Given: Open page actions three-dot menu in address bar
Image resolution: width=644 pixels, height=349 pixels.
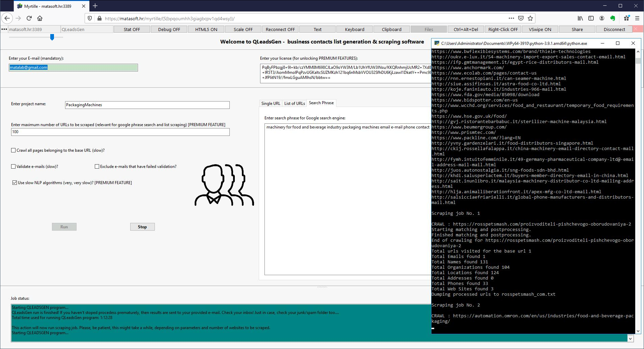Looking at the screenshot, I should (x=511, y=18).
